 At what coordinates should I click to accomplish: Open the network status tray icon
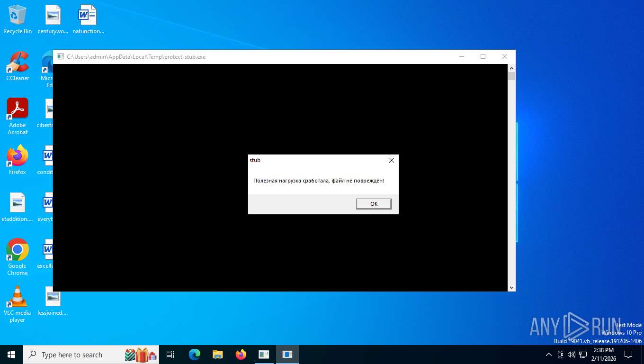[x=583, y=355]
